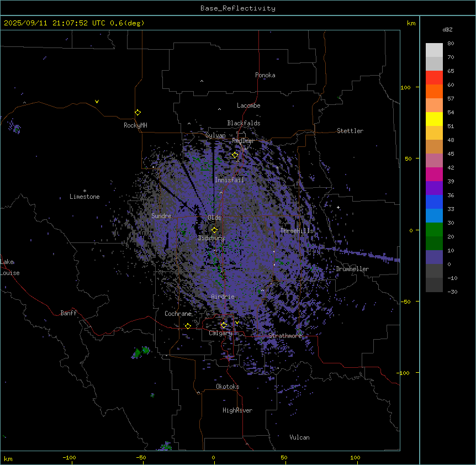
Task: Click the radar site diamond above Didsbury
Action: pyautogui.click(x=214, y=230)
